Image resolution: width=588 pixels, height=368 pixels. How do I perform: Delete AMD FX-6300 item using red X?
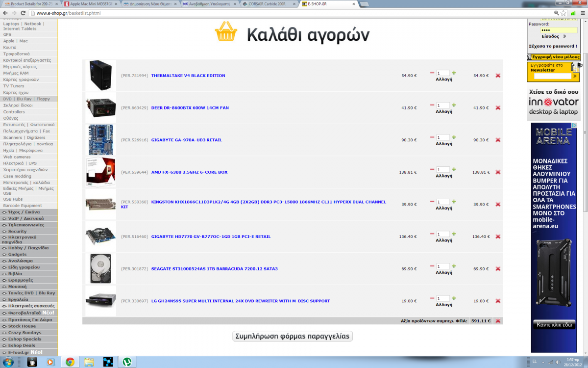(498, 172)
